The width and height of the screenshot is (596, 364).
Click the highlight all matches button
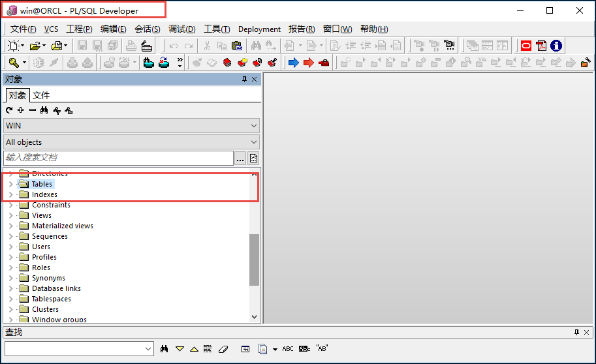[x=208, y=348]
